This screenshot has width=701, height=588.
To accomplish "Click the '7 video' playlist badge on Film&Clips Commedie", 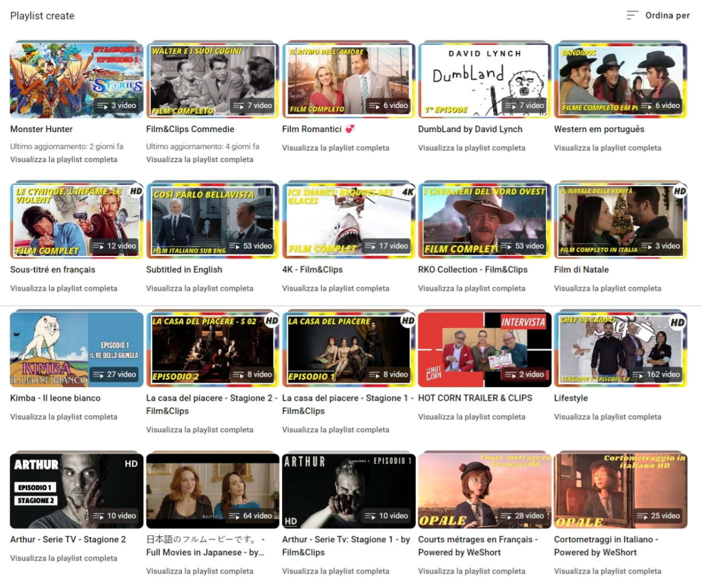I will [x=253, y=106].
